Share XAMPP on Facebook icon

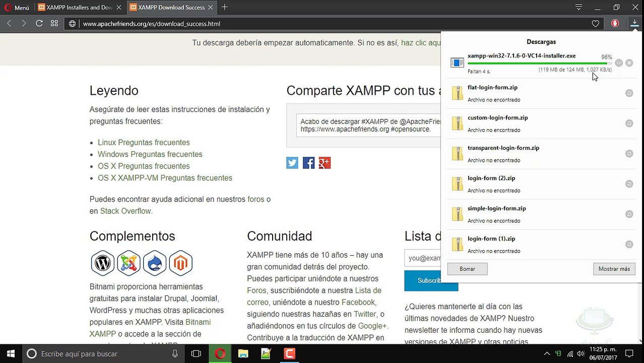(308, 163)
